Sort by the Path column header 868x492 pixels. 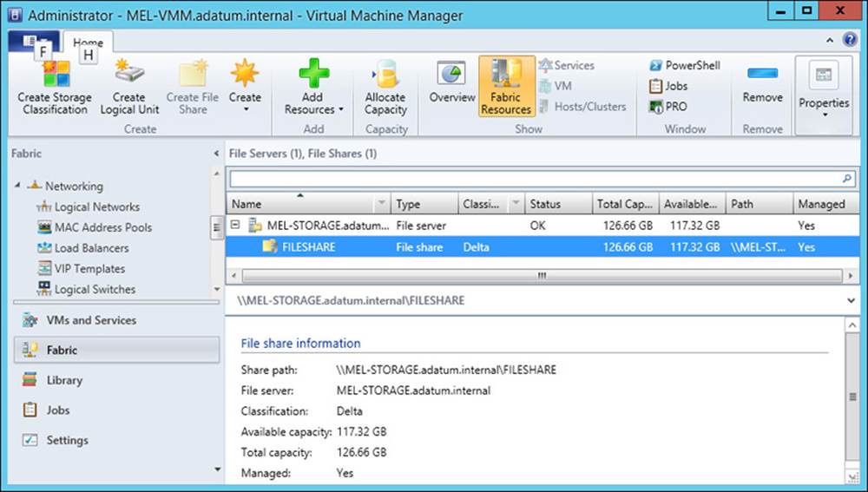coord(759,204)
